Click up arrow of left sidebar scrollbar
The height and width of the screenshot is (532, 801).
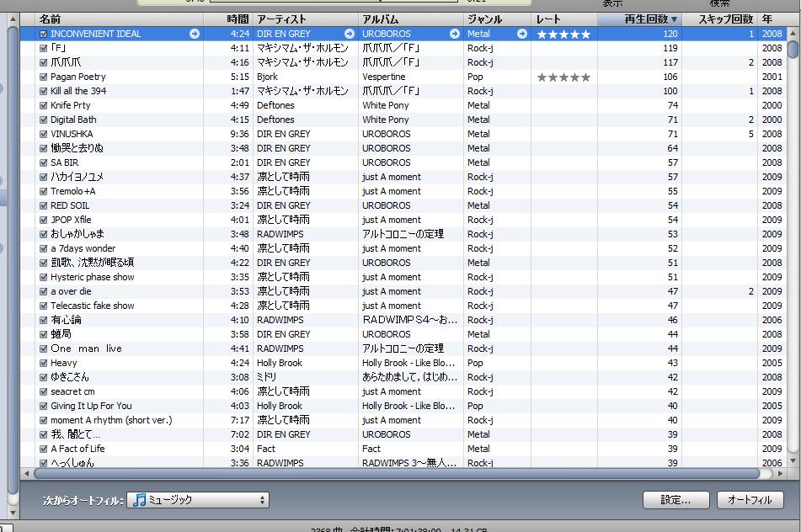13,19
